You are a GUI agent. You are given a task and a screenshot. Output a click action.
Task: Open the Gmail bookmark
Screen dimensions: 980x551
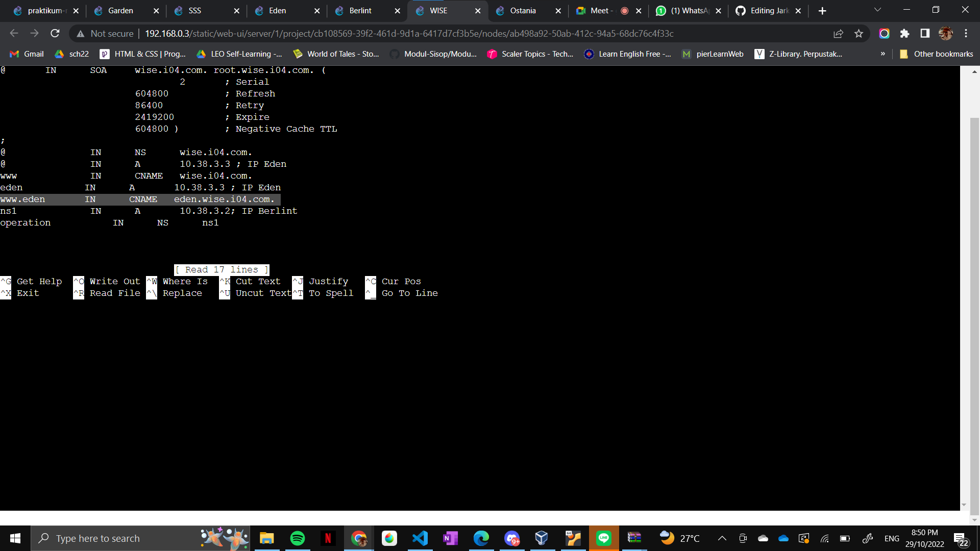click(26, 54)
